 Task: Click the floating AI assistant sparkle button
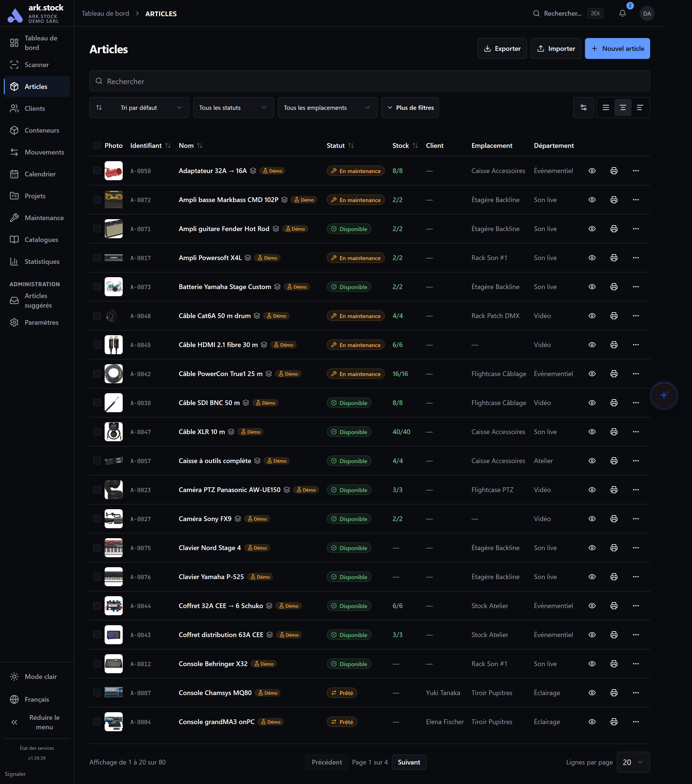click(x=664, y=395)
